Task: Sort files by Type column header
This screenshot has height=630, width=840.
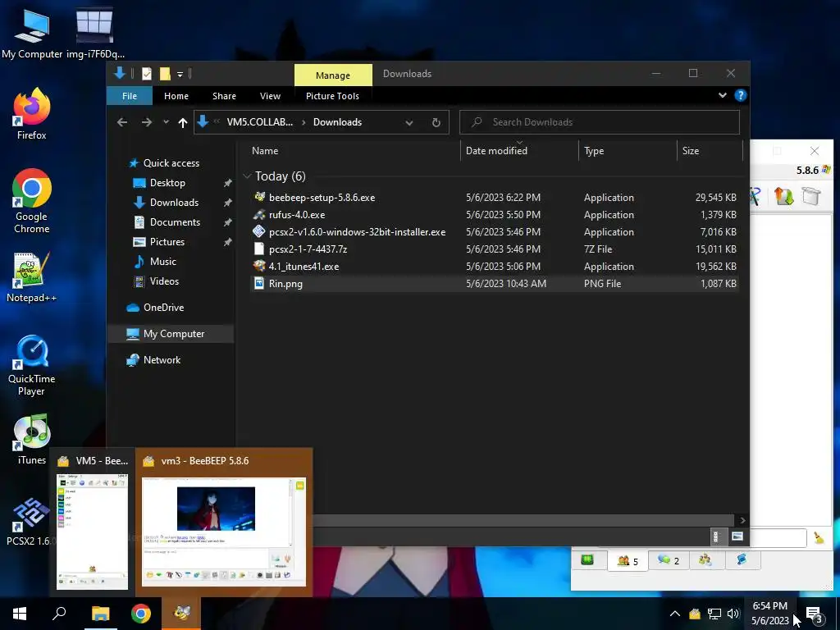Action: [628, 151]
